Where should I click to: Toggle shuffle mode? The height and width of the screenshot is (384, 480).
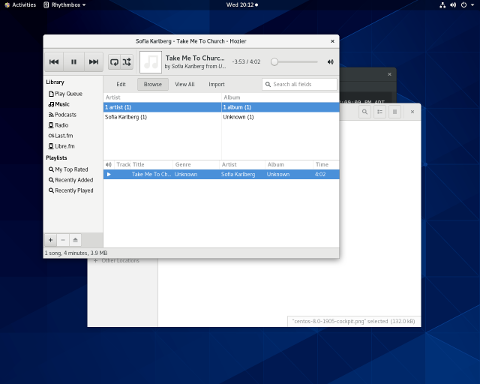click(127, 62)
